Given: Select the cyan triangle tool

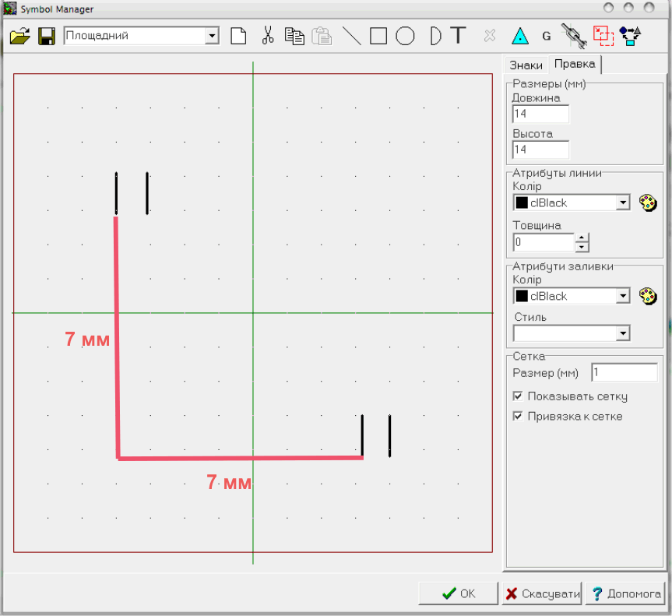Looking at the screenshot, I should pos(520,36).
